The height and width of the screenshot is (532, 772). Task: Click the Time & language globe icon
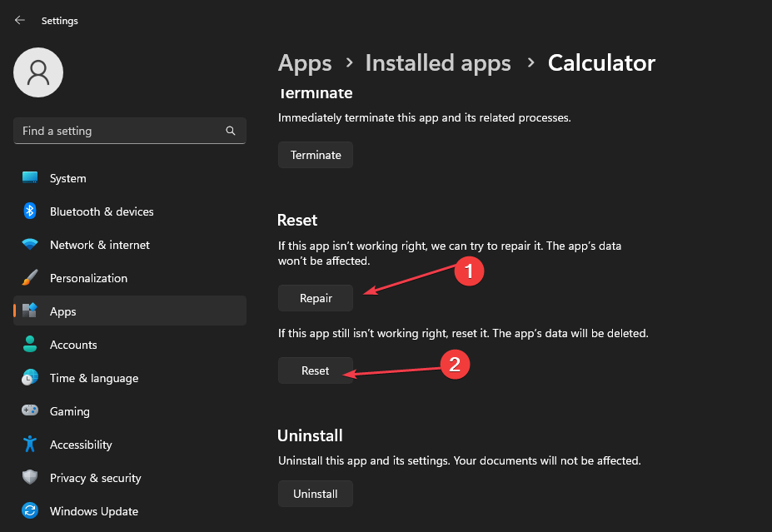pyautogui.click(x=30, y=377)
